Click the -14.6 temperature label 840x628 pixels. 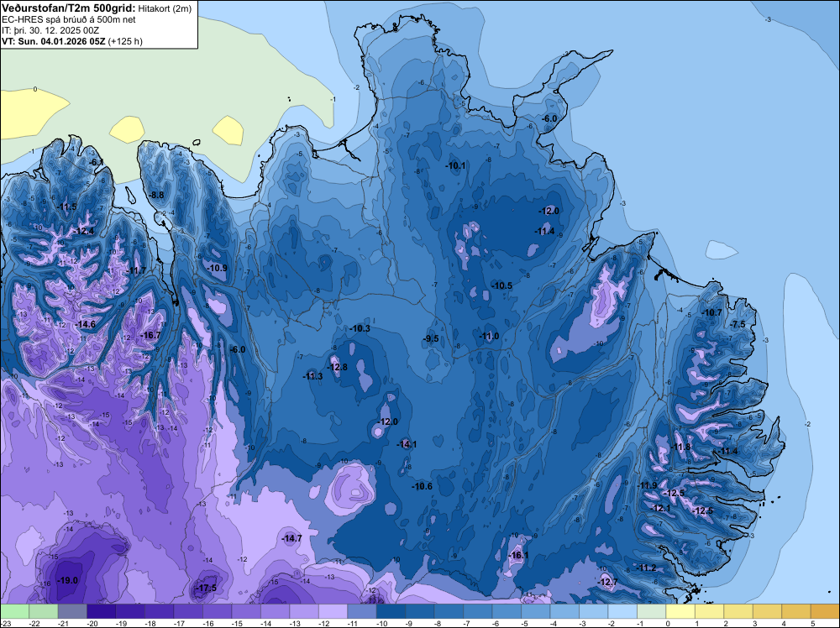click(x=85, y=324)
